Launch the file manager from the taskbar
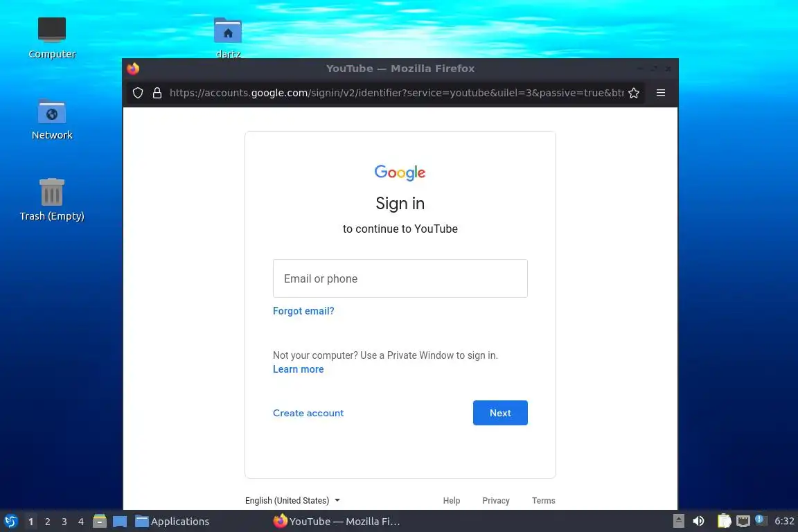This screenshot has width=798, height=532. pos(100,521)
